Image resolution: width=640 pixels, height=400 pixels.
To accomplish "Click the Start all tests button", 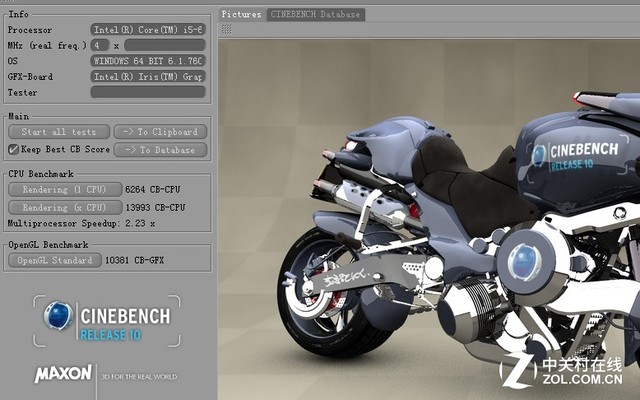I will coord(59,132).
